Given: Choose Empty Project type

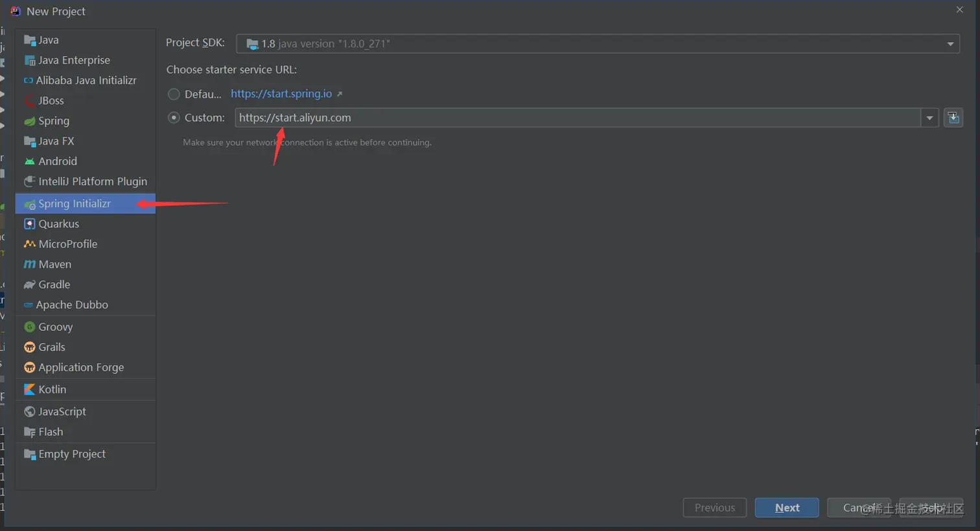Looking at the screenshot, I should (86, 454).
